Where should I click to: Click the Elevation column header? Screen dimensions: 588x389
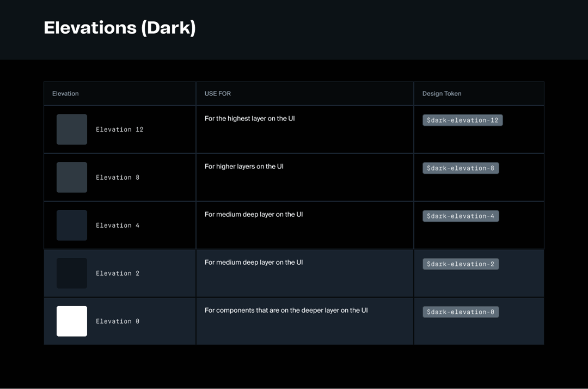tap(65, 94)
